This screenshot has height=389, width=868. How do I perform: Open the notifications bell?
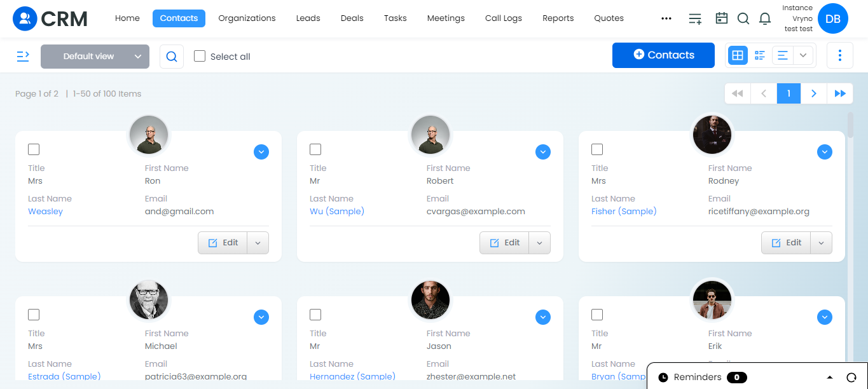pyautogui.click(x=765, y=18)
